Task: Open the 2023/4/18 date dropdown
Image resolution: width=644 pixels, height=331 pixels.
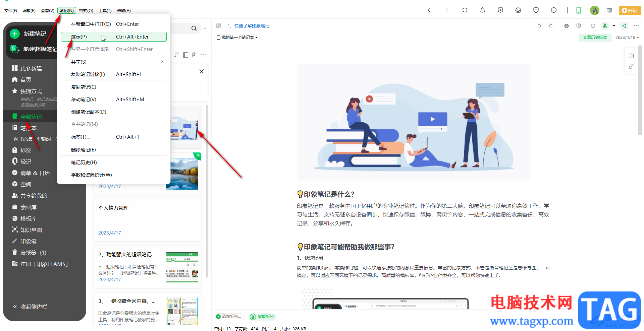Action: click(x=627, y=38)
